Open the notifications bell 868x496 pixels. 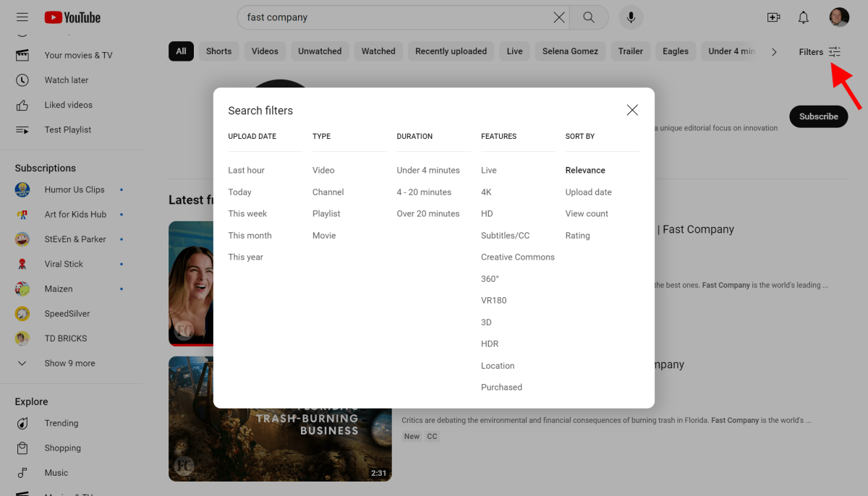(804, 17)
